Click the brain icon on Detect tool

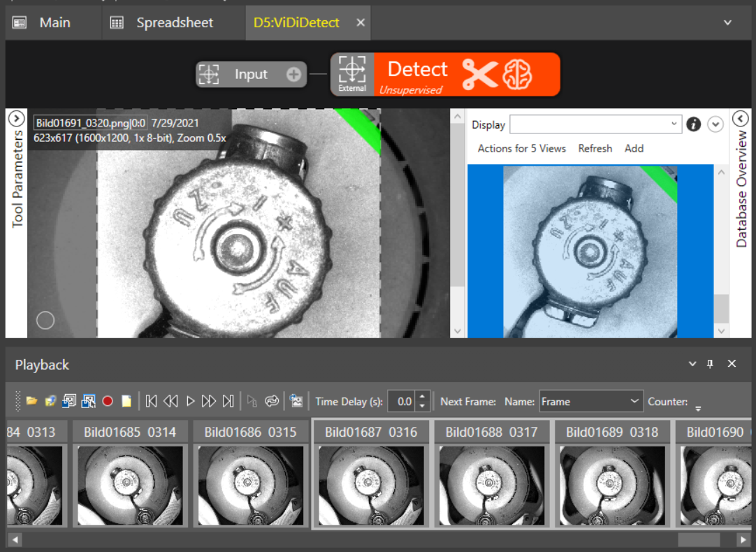518,73
